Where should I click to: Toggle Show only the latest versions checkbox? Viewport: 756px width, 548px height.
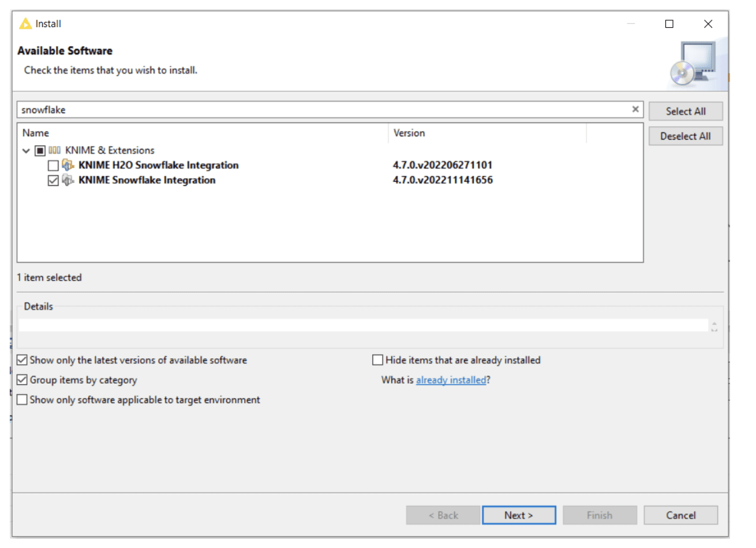pyautogui.click(x=22, y=360)
